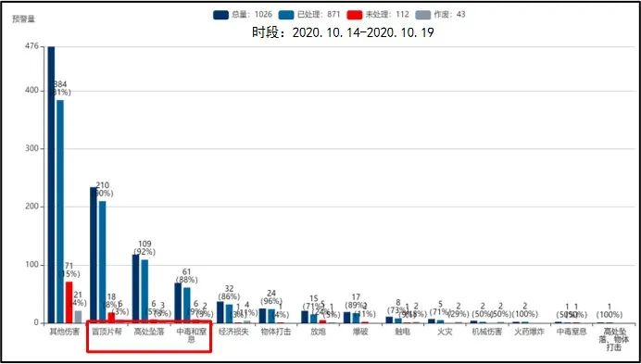Click the 109 processed bar of 高处坠落
The image size is (641, 364).
click(145, 291)
